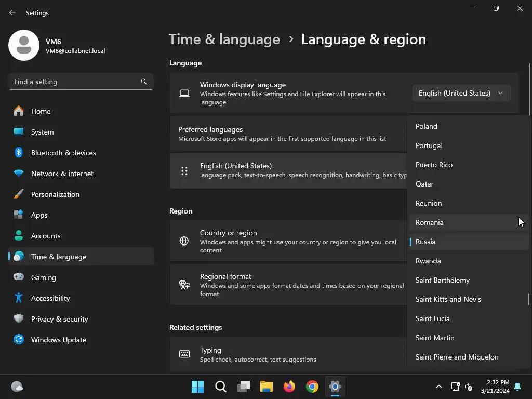Click the network display icon in tray

(x=455, y=387)
